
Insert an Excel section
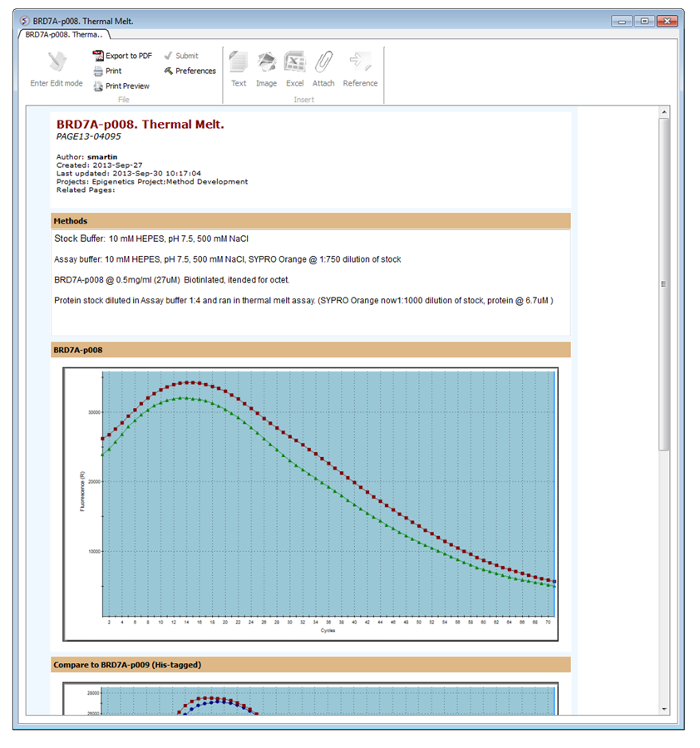pos(294,63)
